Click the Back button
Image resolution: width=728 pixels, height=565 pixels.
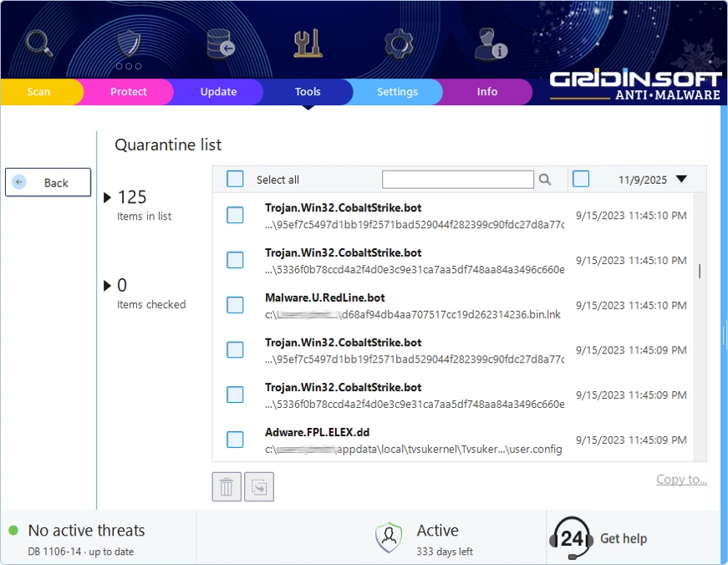click(x=48, y=182)
